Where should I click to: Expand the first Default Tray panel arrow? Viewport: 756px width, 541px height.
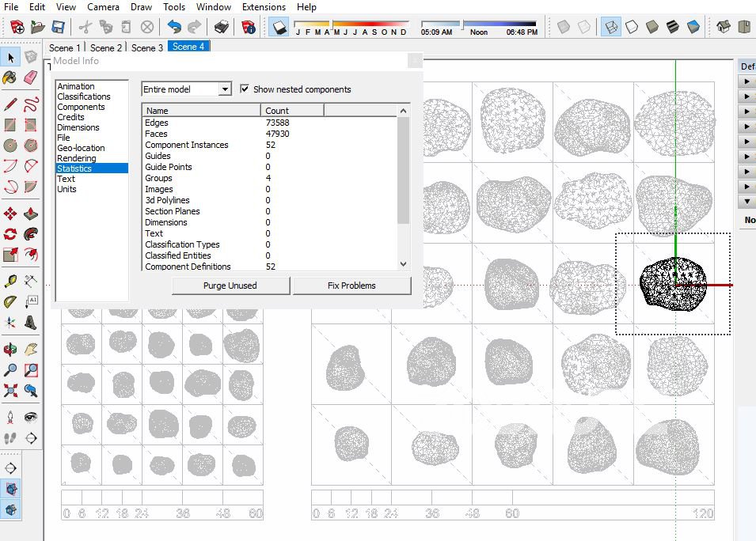[747, 81]
